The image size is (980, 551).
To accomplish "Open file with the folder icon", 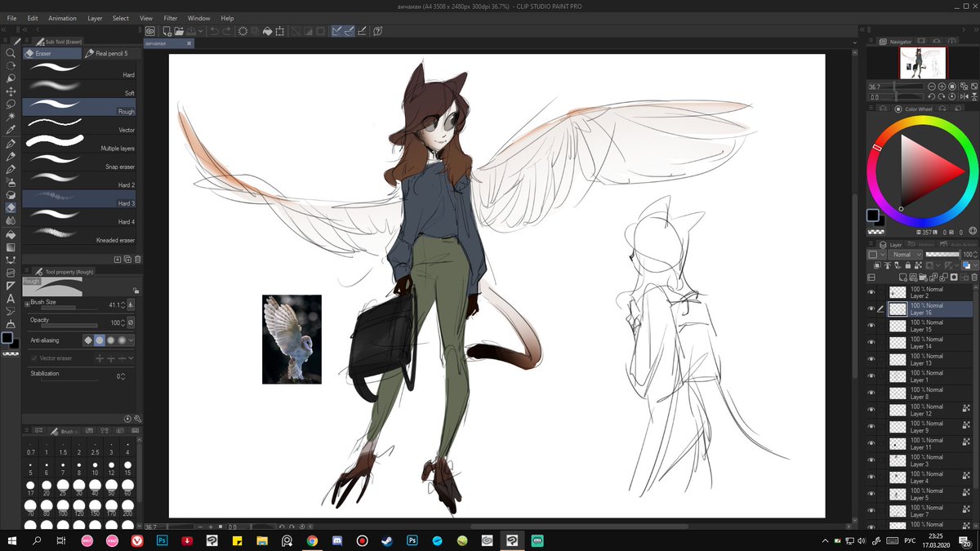I will pos(179,30).
